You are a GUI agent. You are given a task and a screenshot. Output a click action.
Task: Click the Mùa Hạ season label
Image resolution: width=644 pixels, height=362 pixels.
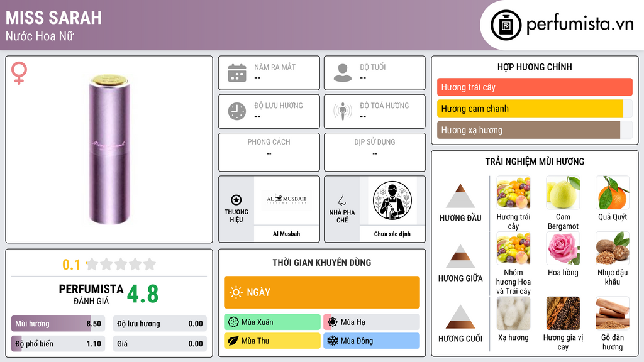(x=372, y=322)
